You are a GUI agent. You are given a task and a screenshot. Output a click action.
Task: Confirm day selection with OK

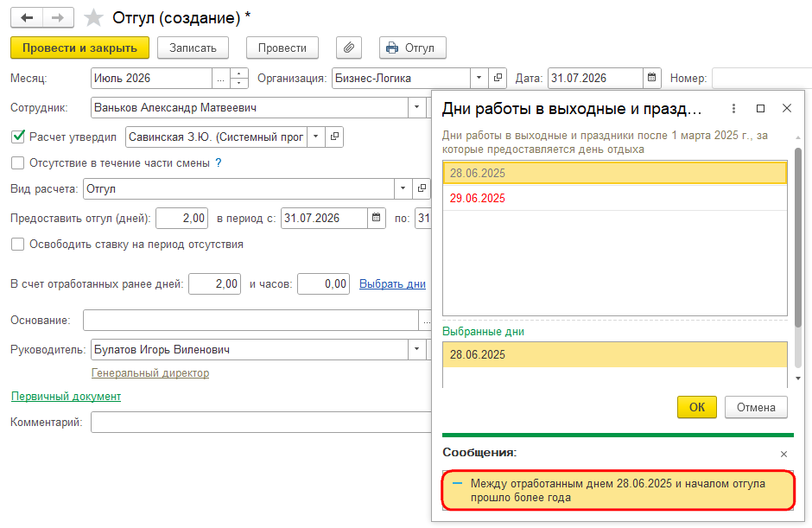tap(697, 407)
